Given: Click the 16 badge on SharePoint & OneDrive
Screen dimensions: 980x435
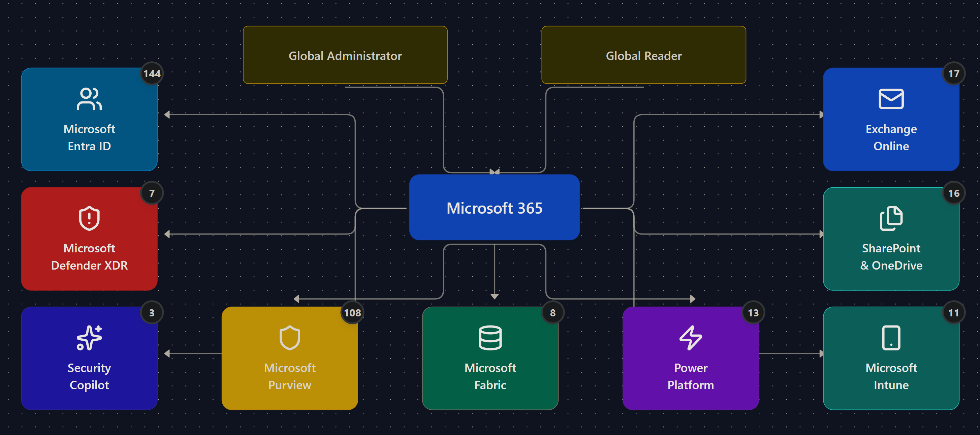Looking at the screenshot, I should tap(954, 193).
